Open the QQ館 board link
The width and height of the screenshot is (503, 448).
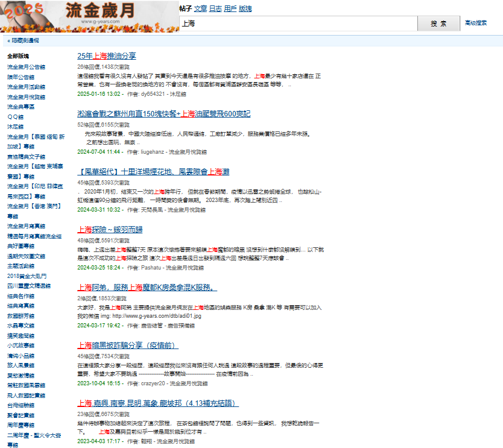click(x=16, y=117)
